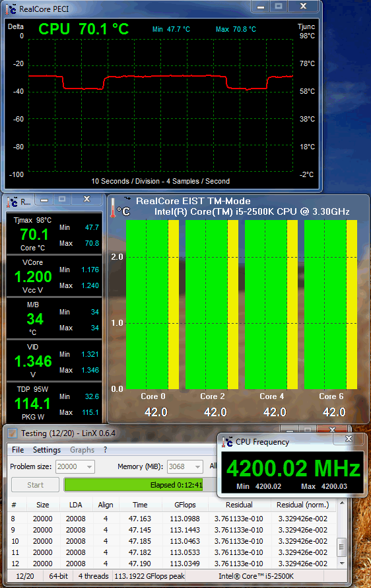371x588 pixels.
Task: Click the results list scrollbar thumb
Action: 341,547
